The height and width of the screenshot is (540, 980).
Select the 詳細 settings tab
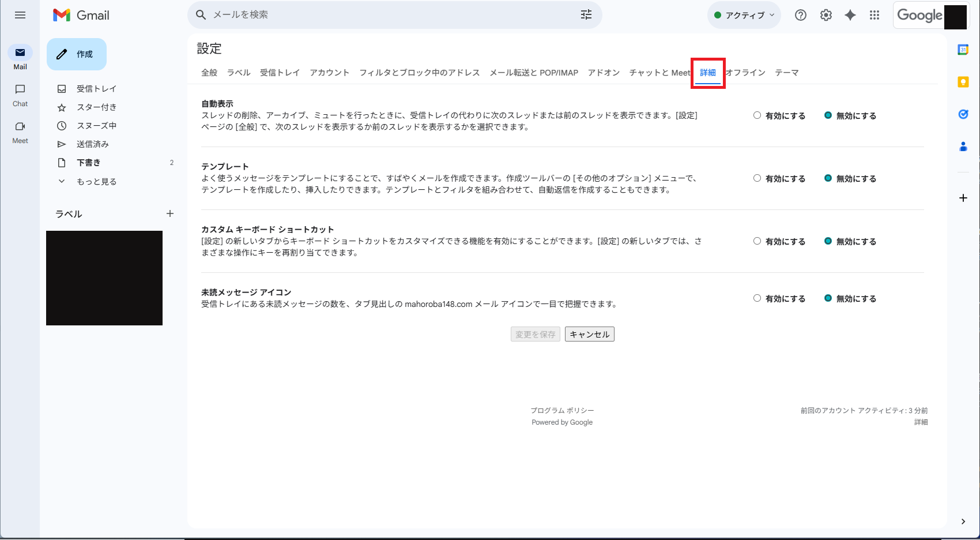click(708, 73)
